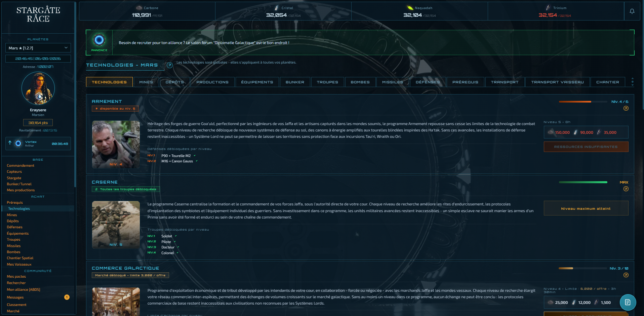Open Rechercher sidebar link

pos(16,283)
